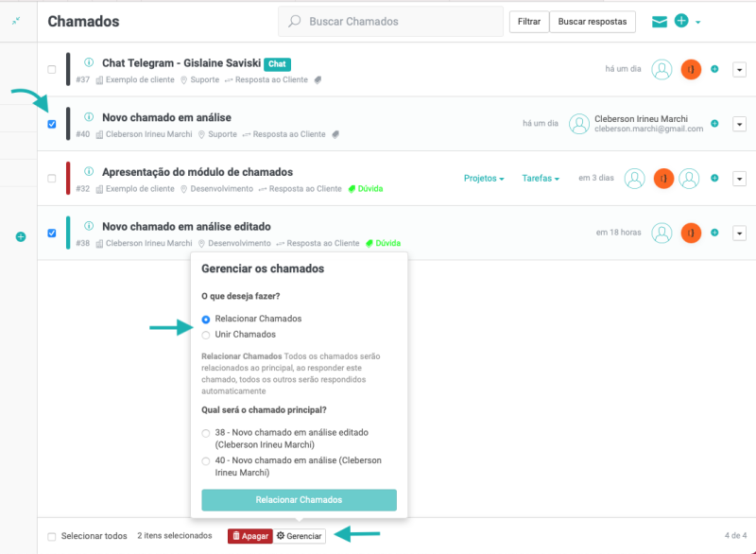Uncheck the checkbox for ticket #40
This screenshot has width=756, height=554.
pyautogui.click(x=52, y=124)
